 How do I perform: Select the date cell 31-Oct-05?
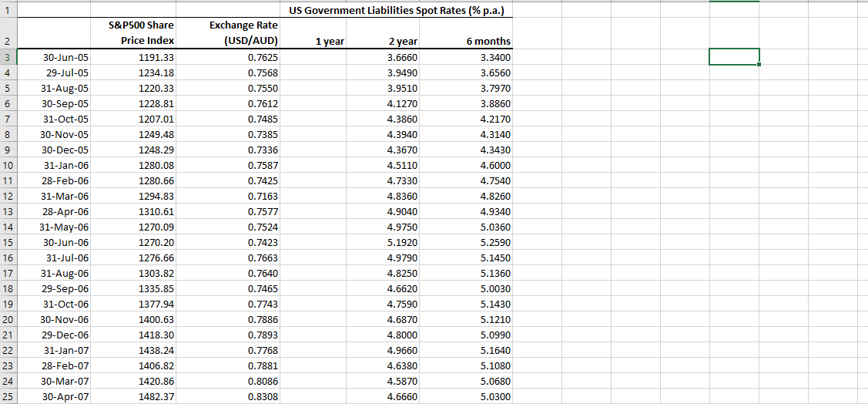coord(54,120)
